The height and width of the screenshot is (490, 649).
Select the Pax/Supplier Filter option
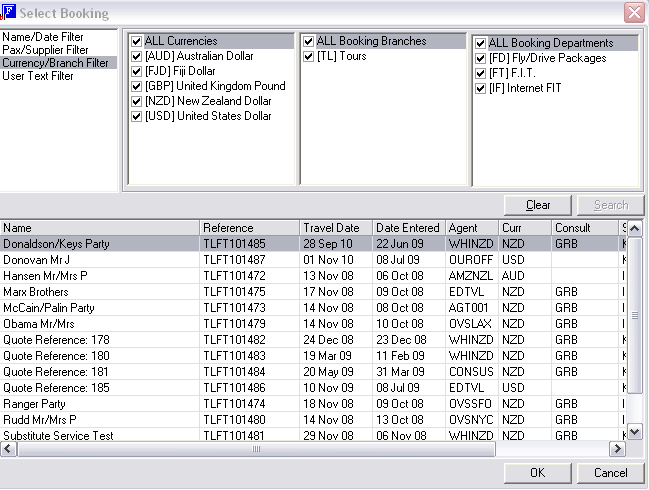44,49
